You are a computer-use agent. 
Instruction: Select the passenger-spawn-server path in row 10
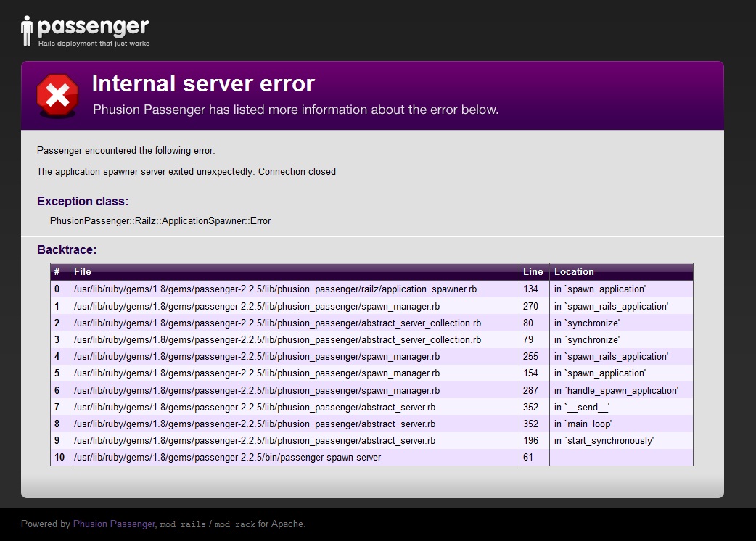[x=227, y=457]
